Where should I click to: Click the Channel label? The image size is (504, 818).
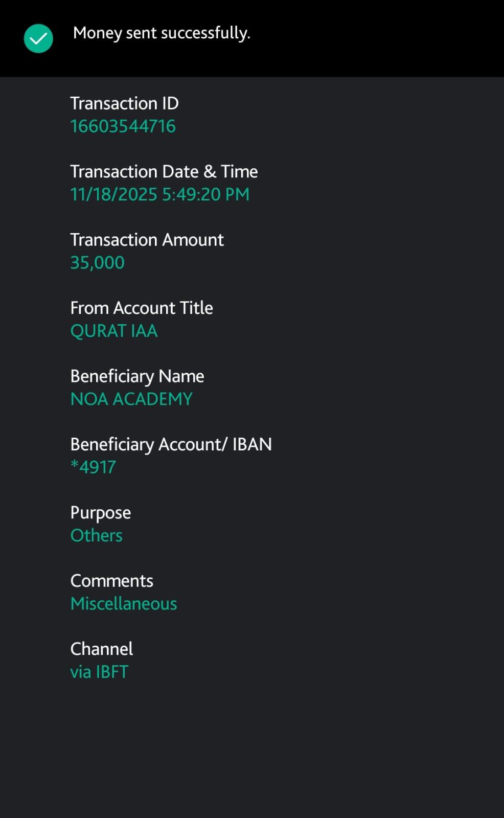coord(101,649)
